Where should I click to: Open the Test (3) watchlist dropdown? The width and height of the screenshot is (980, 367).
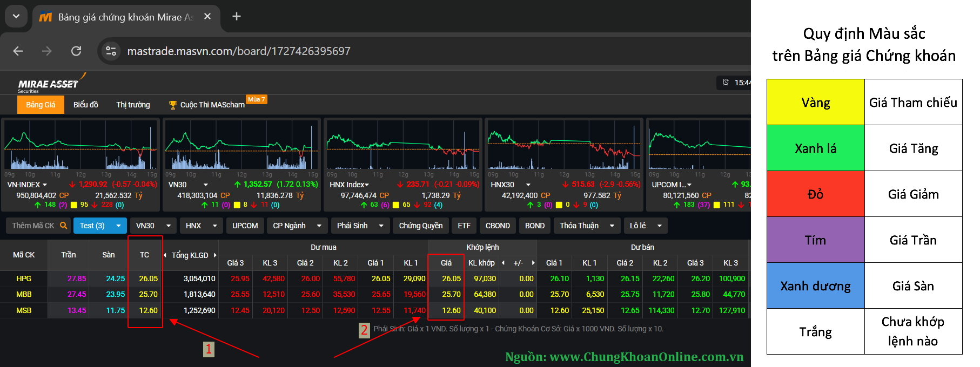coord(118,226)
